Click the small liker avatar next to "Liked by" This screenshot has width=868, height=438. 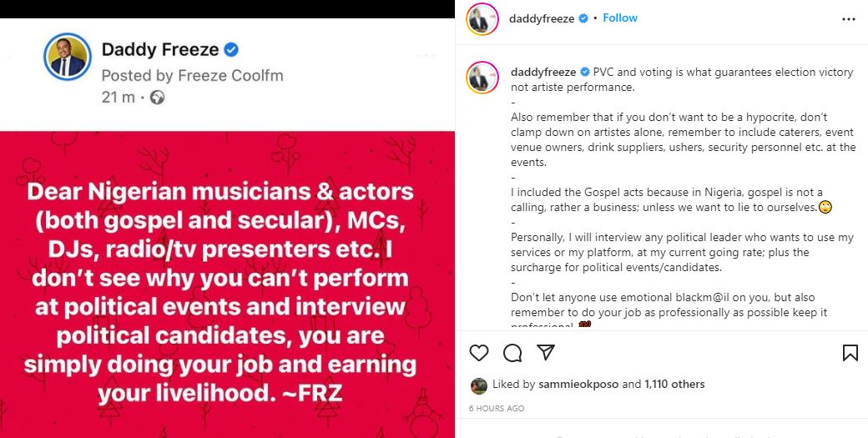(x=479, y=385)
